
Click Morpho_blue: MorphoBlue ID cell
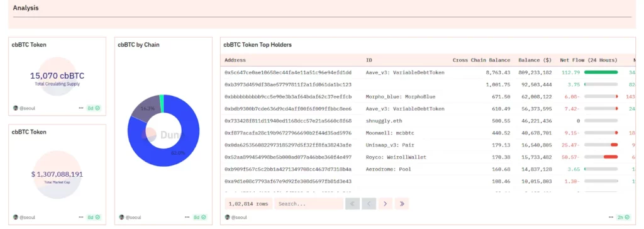click(x=401, y=97)
